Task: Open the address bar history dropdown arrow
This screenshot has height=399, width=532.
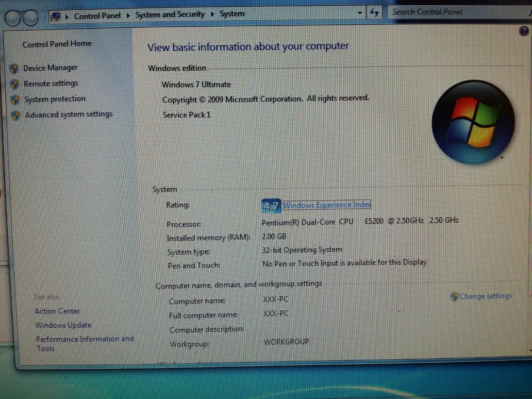Action: tap(360, 13)
